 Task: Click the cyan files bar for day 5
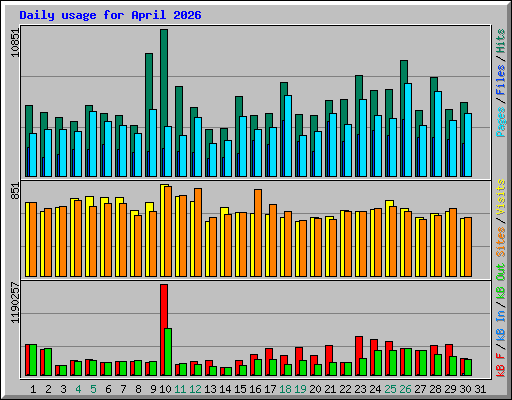pyautogui.click(x=93, y=144)
